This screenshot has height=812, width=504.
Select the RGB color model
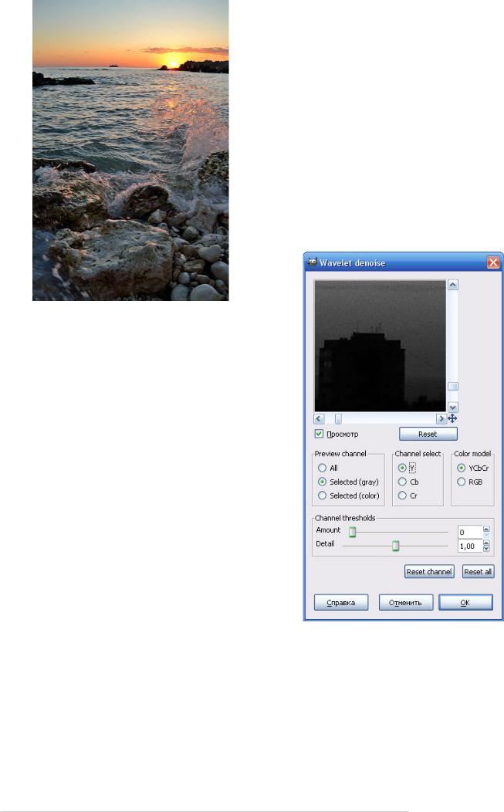point(461,482)
